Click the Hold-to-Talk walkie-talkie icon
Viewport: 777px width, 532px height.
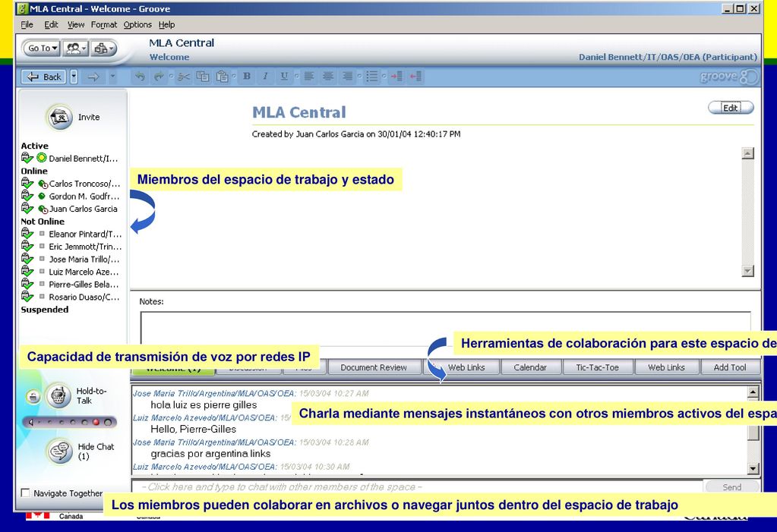[58, 396]
